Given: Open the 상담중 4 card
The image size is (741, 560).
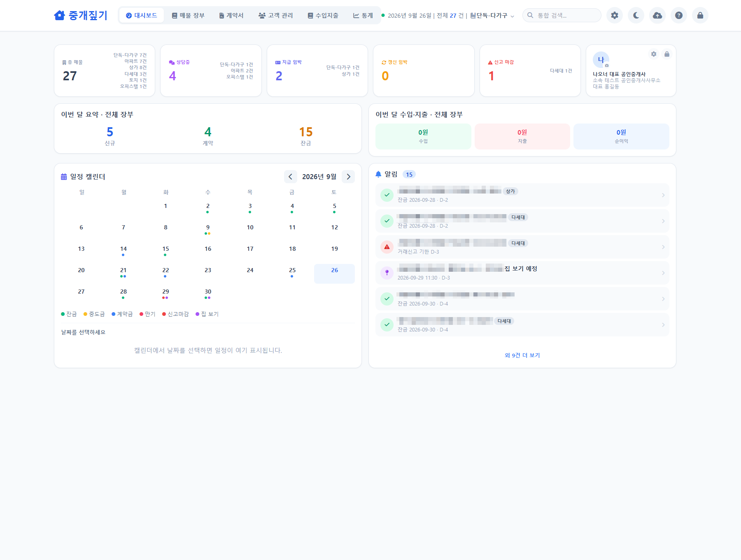Looking at the screenshot, I should (211, 71).
